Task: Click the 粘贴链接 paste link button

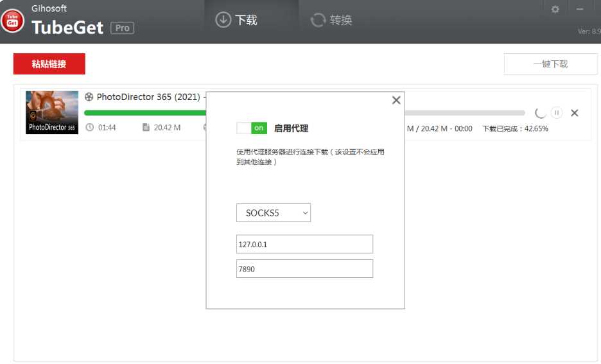Action: tap(49, 64)
